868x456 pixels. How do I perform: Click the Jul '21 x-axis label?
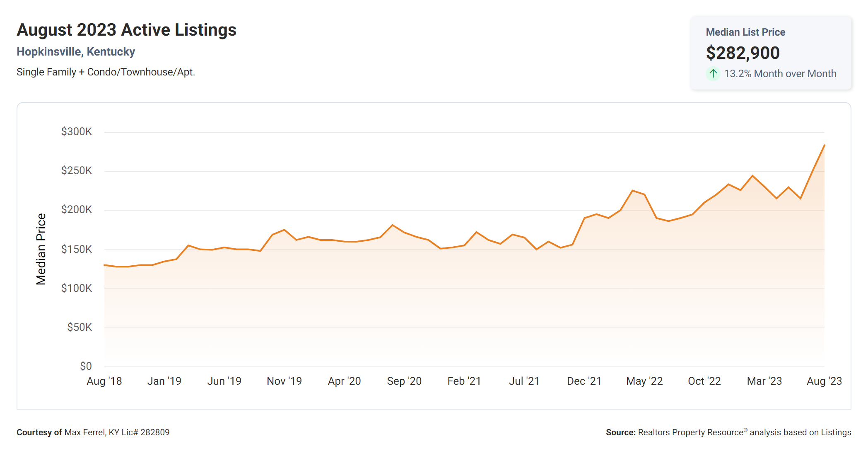524,381
